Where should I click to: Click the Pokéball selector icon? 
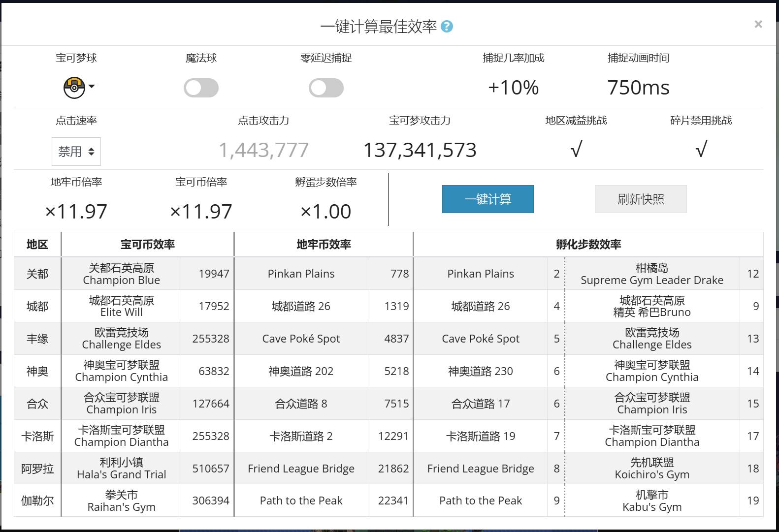[74, 88]
